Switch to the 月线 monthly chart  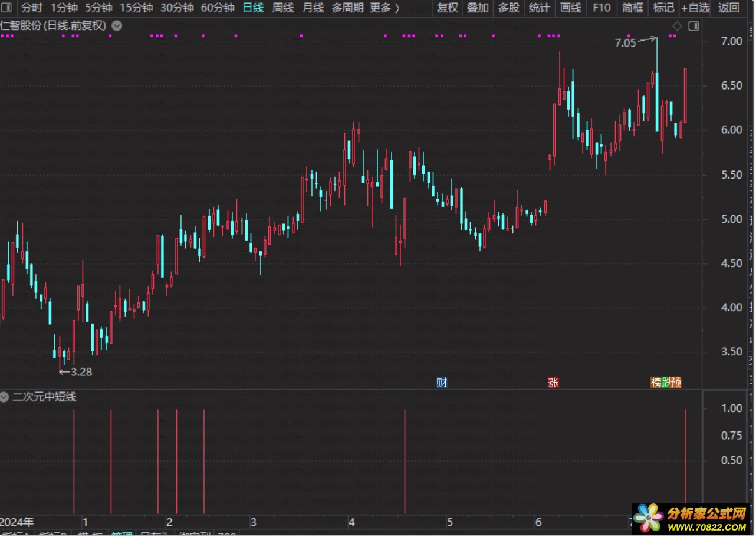point(313,8)
